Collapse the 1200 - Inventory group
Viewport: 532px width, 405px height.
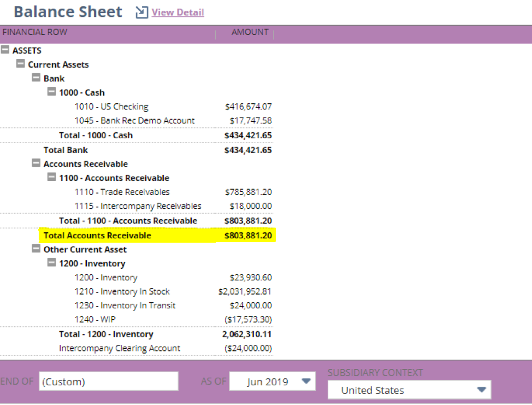coord(51,263)
